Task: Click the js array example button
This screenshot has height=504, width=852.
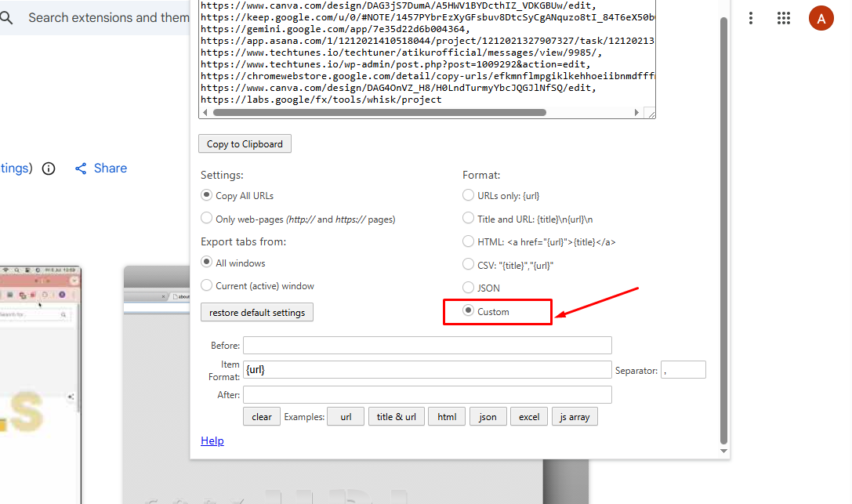Action: pos(575,416)
